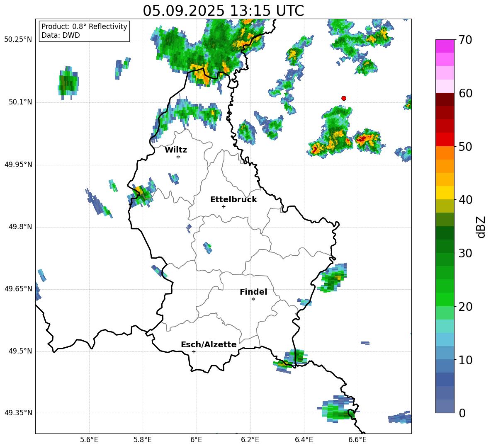Select the Findel town label

click(253, 292)
